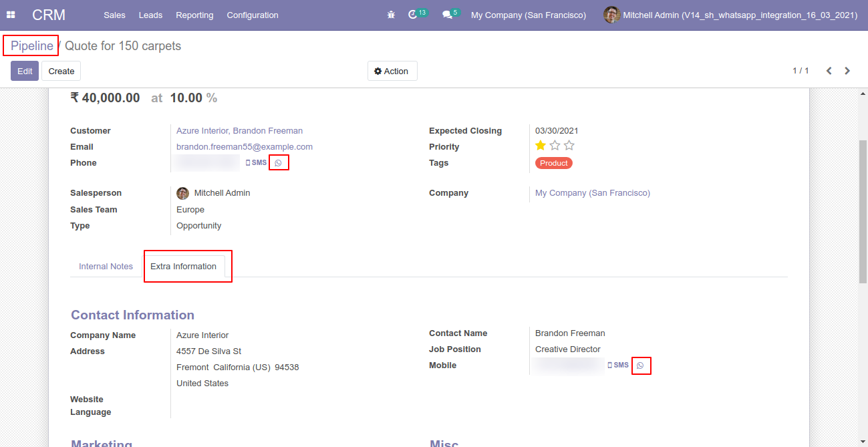
Task: Click address line 4557 De Silva St
Action: click(209, 351)
